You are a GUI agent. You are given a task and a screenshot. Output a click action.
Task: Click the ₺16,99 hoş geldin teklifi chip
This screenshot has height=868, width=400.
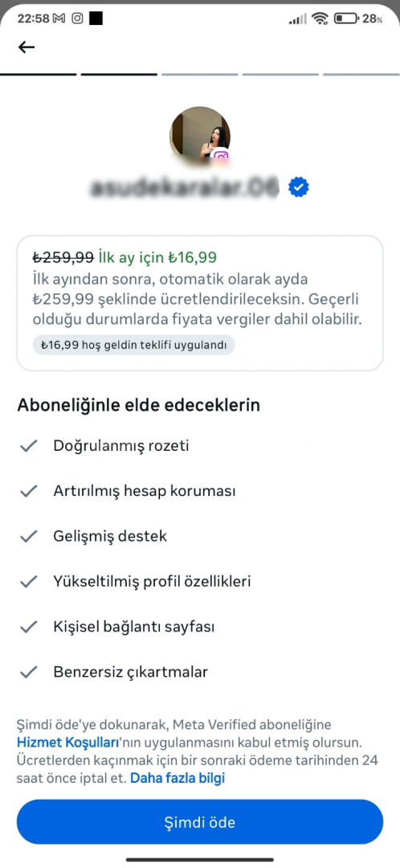pyautogui.click(x=133, y=345)
